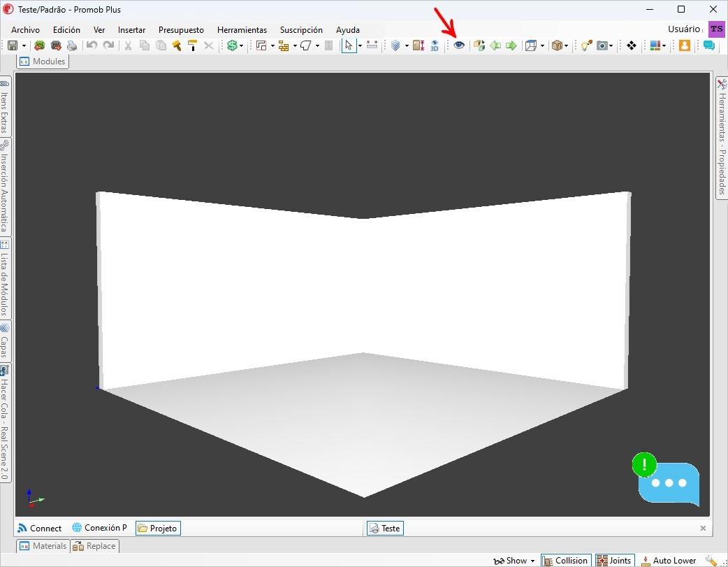
Task: Expand the selection pointer dropdown arrow
Action: point(360,45)
